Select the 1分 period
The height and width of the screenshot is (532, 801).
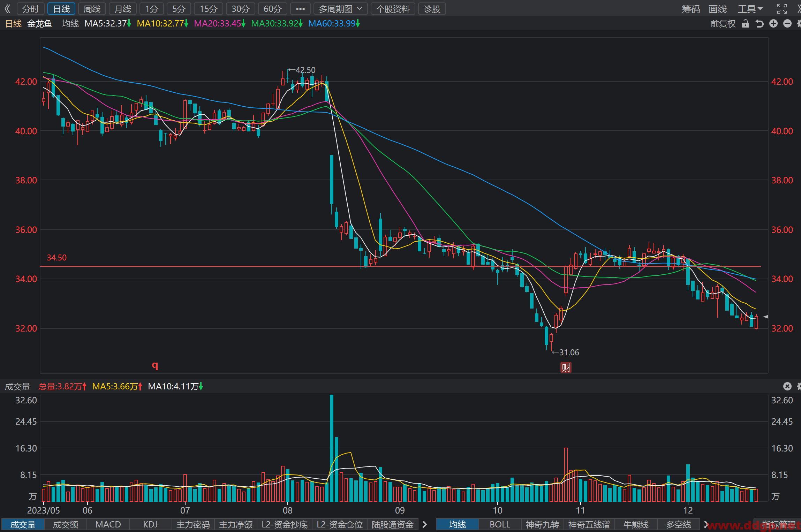[152, 9]
